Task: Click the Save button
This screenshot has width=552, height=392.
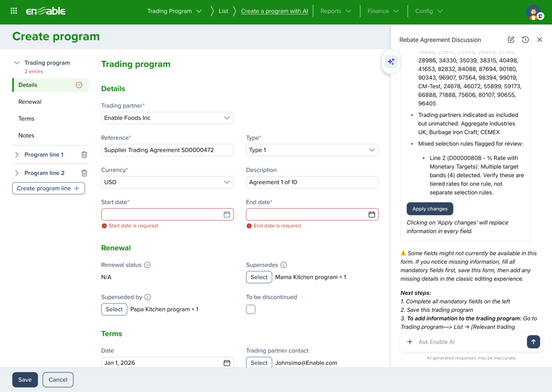Action: 25,380
